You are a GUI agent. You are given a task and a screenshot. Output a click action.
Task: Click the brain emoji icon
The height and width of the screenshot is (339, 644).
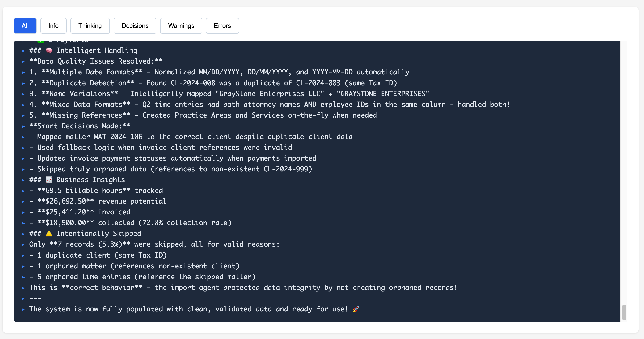[x=49, y=50]
